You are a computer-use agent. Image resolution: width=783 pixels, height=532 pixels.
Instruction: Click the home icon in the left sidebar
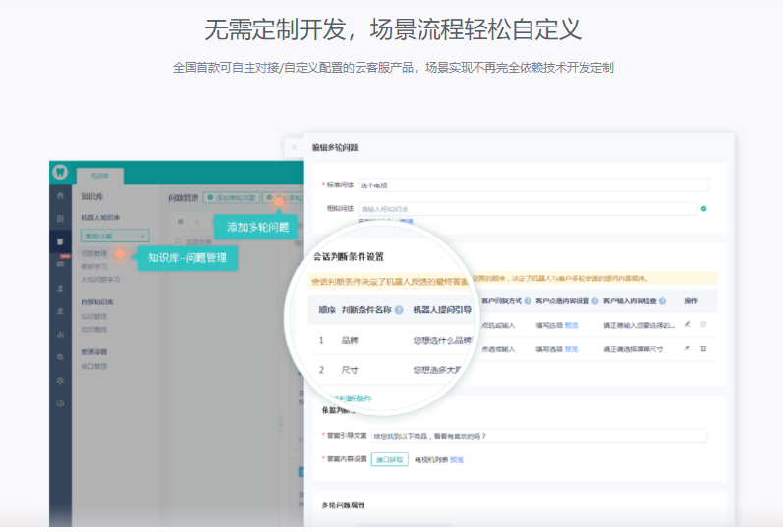pos(60,197)
